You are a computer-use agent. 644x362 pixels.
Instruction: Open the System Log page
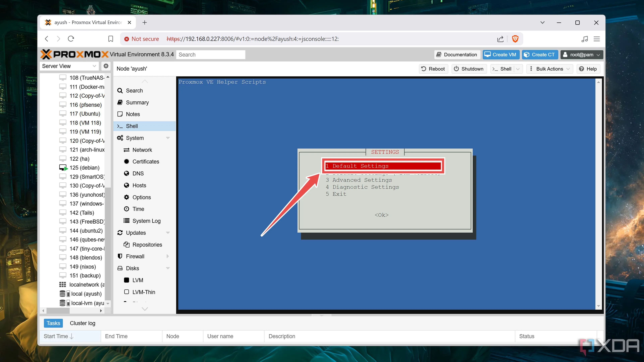click(x=146, y=221)
